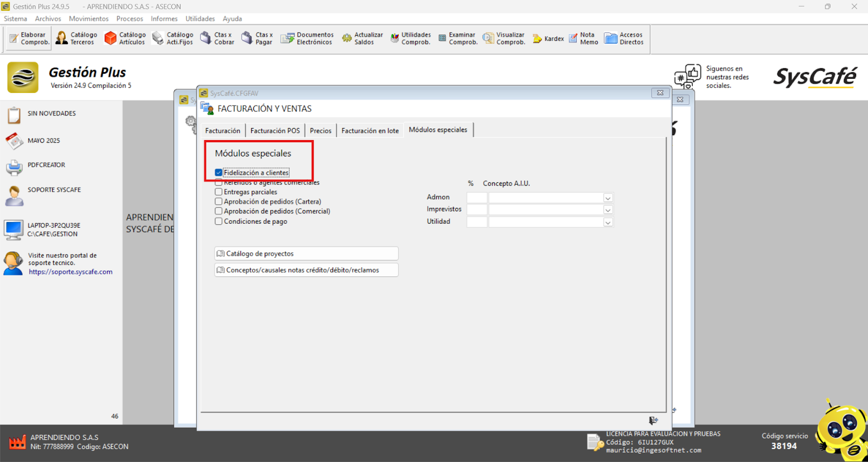Click PDFCREATOR printer icon in sidebar
The height and width of the screenshot is (462, 868).
click(x=14, y=167)
